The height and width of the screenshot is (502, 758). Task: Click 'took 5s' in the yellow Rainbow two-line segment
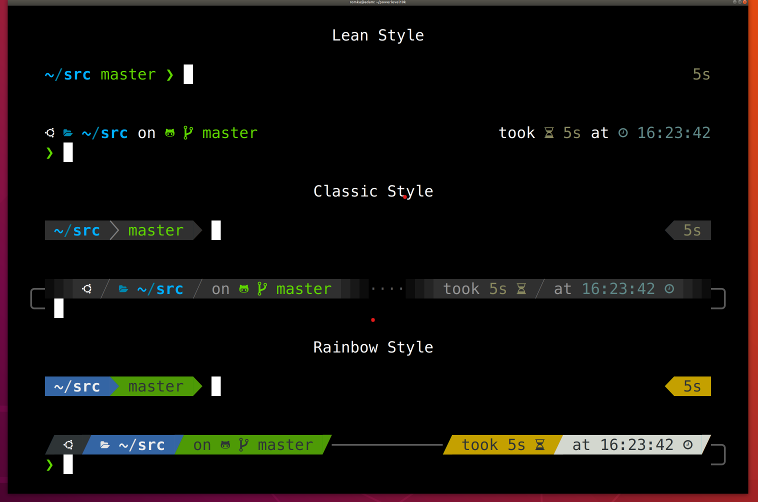click(x=494, y=444)
